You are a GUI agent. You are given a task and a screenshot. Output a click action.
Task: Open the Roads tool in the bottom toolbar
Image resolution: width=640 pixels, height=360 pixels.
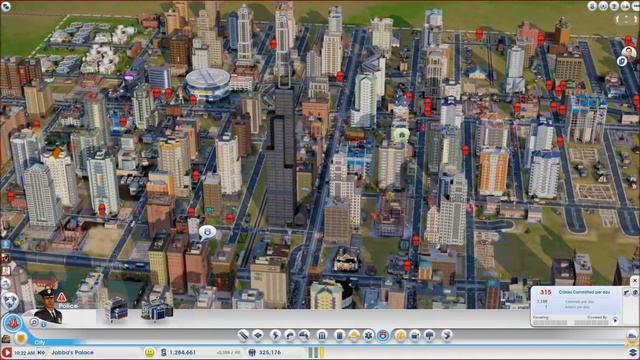click(243, 336)
